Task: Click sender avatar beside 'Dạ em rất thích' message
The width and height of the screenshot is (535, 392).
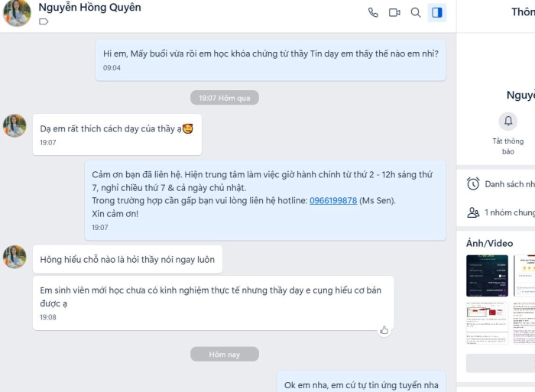Action: point(15,125)
